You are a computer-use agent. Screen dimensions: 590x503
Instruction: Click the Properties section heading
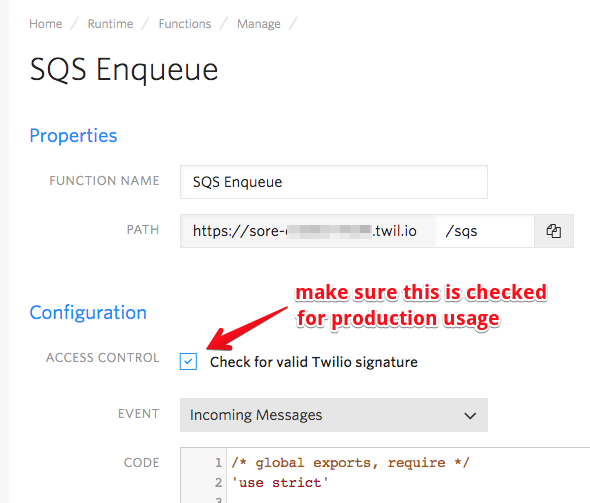[x=73, y=136]
